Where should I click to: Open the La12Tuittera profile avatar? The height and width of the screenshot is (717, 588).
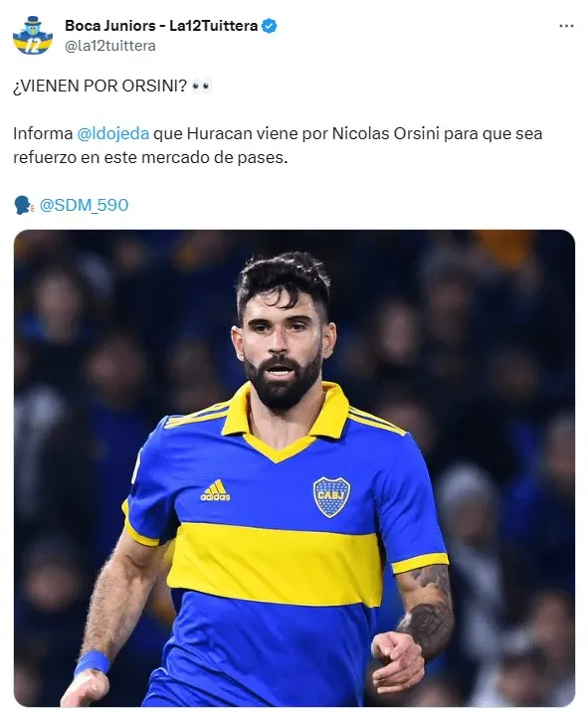33,35
